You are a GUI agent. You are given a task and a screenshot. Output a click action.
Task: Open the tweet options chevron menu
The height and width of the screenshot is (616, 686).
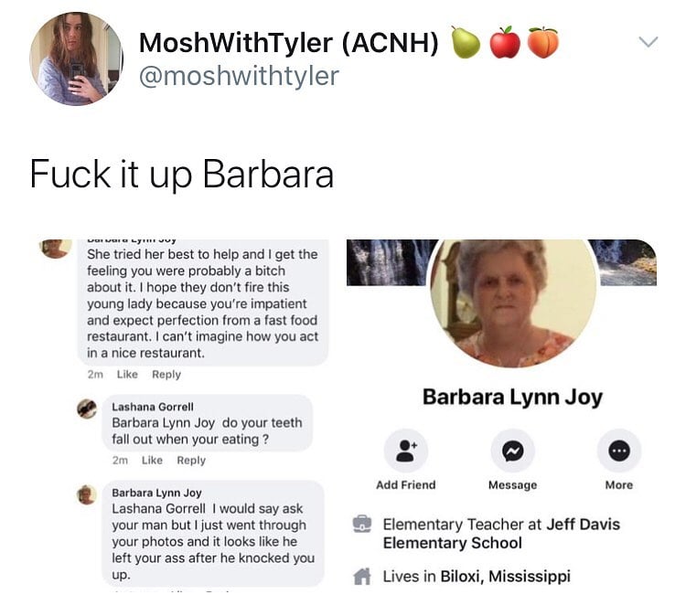(x=648, y=42)
